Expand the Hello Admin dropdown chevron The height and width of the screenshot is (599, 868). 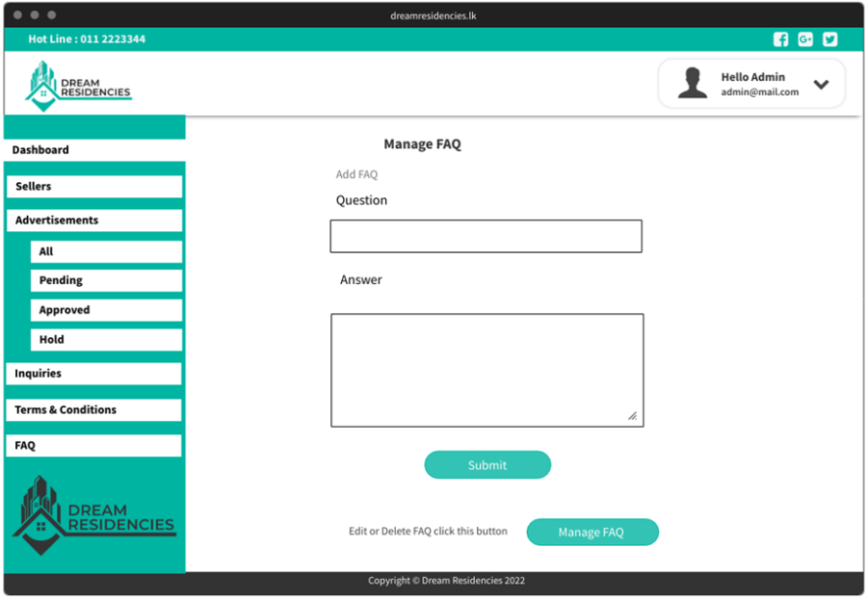click(821, 84)
